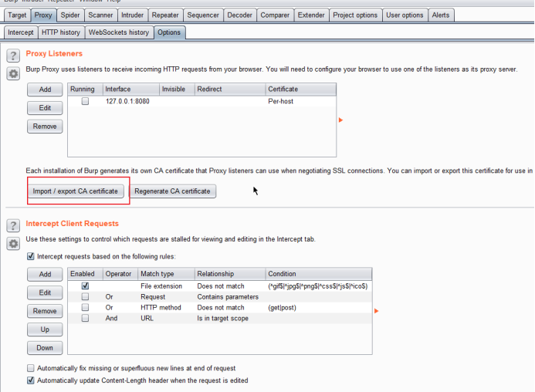This screenshot has width=535, height=392.
Task: Toggle automatically fix missing new lines option
Action: point(30,368)
